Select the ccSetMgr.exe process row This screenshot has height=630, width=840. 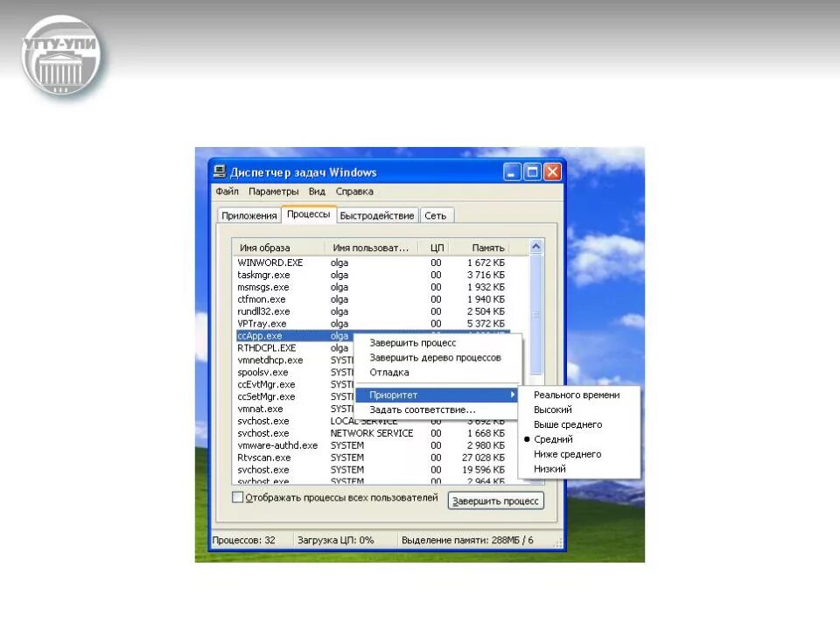tap(295, 396)
